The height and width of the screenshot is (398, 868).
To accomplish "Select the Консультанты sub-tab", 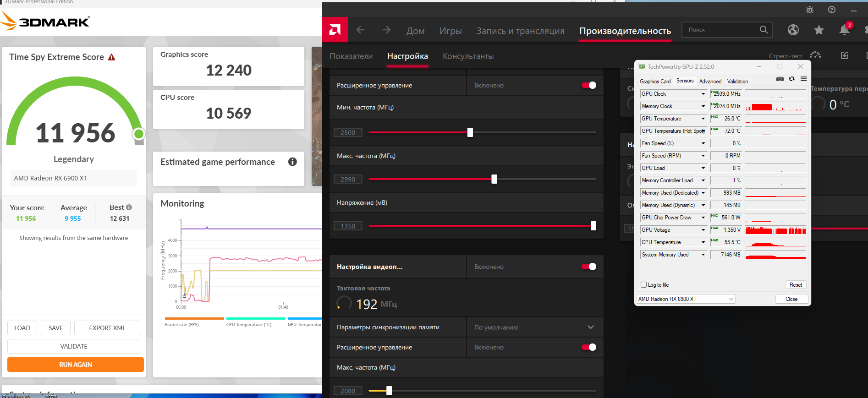I will click(x=468, y=56).
